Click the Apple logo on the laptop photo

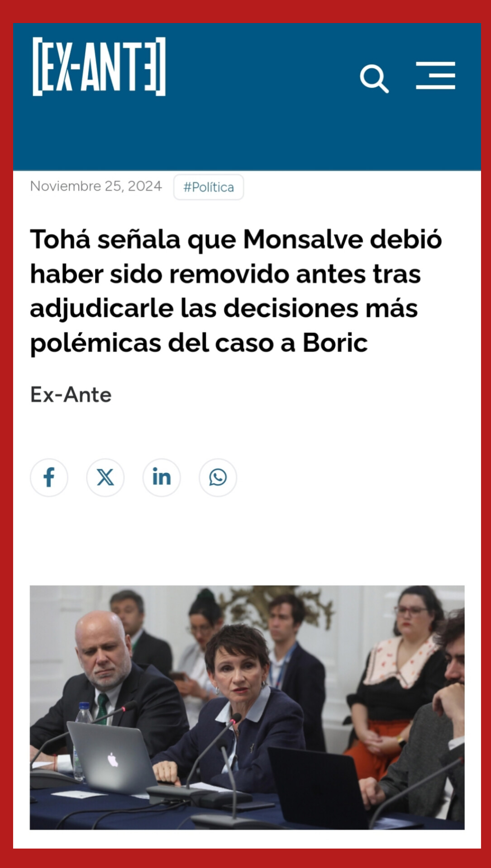tap(113, 760)
